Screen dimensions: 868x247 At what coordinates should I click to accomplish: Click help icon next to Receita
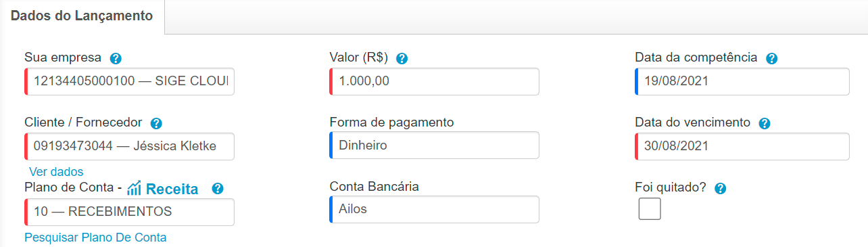[x=217, y=189]
